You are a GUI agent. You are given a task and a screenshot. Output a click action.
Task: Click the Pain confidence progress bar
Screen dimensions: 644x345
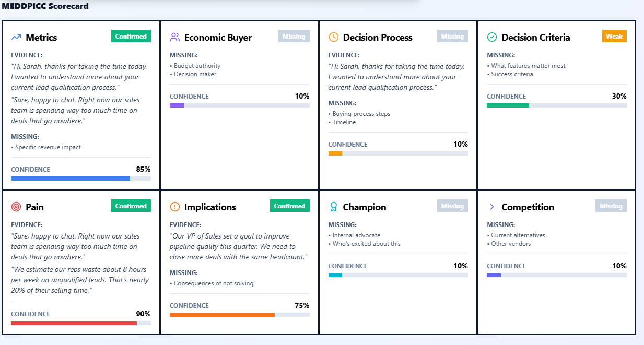[x=81, y=323]
